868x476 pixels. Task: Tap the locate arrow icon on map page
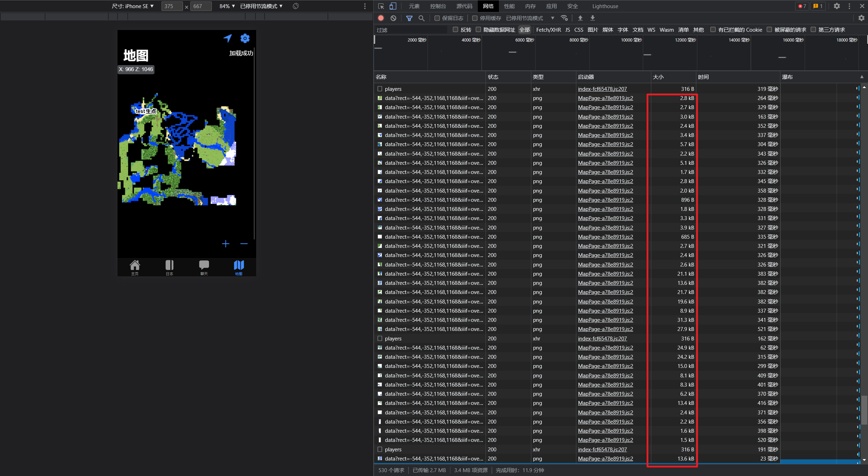pyautogui.click(x=228, y=38)
